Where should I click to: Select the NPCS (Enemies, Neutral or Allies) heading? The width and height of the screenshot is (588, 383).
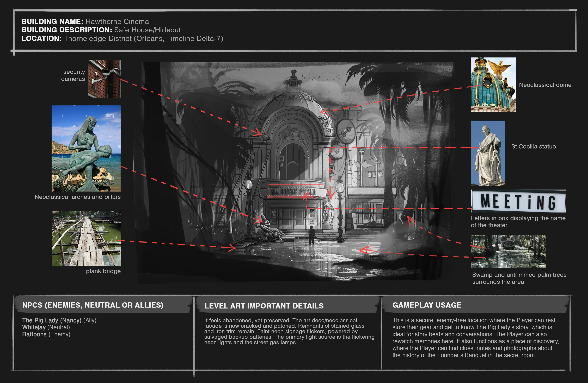tap(93, 305)
